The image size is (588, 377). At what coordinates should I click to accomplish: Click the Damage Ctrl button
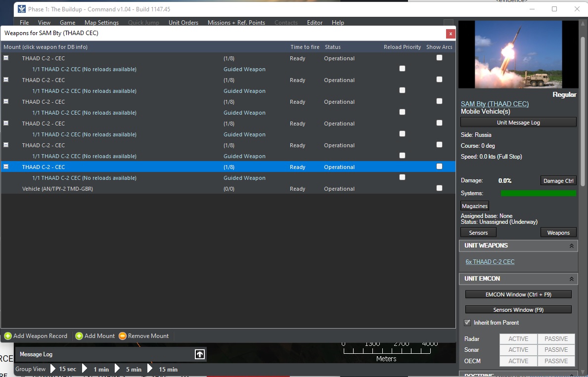558,181
